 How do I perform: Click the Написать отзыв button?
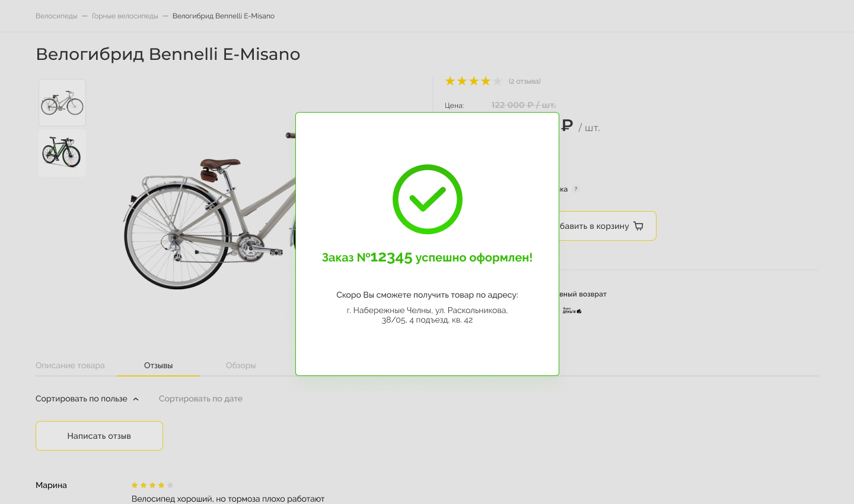point(99,436)
